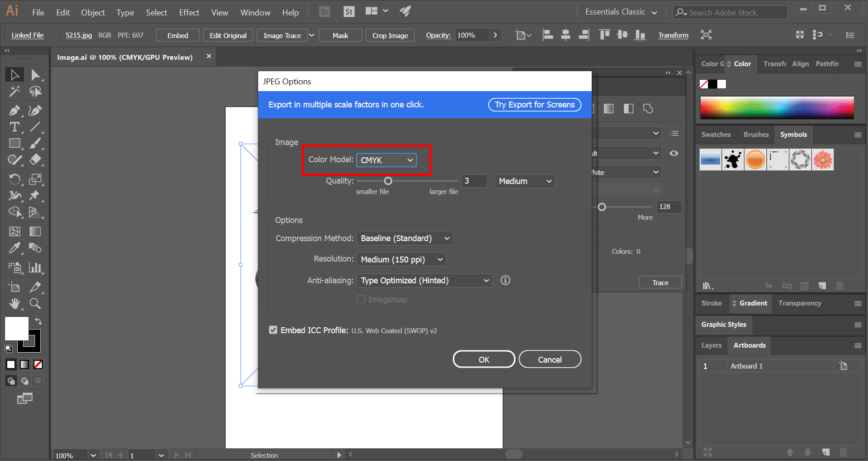Image resolution: width=868 pixels, height=461 pixels.
Task: Open the Resolution dropdown
Action: [401, 259]
